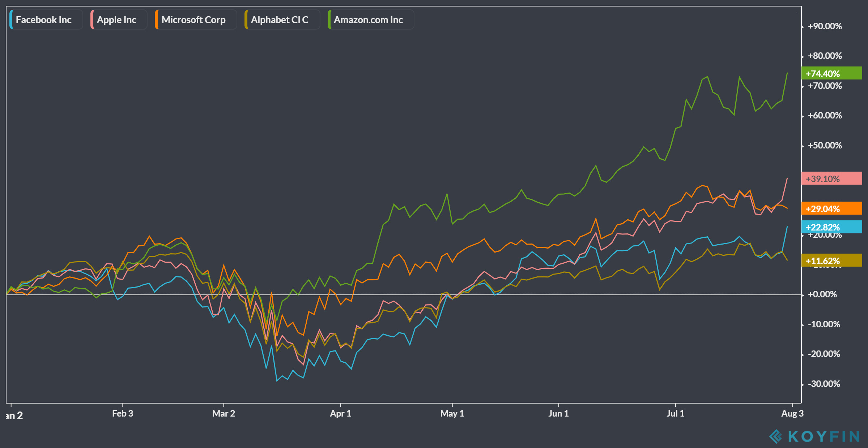Click the +0.00% axis label

tap(822, 294)
